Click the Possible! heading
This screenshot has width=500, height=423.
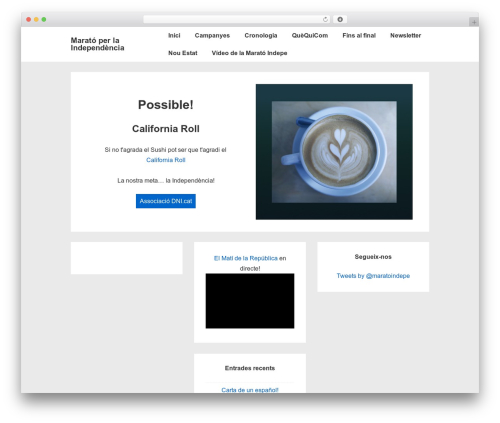pos(166,105)
